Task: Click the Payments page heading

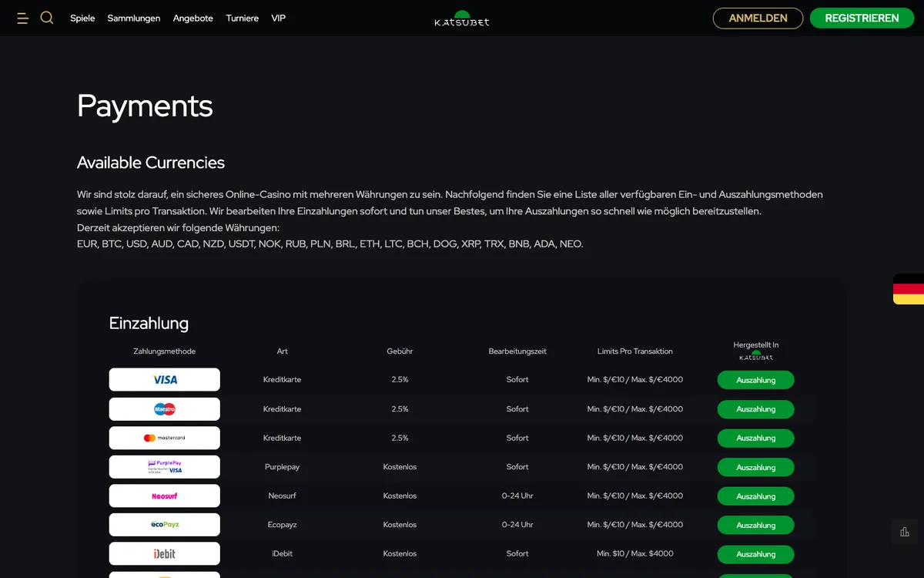Action: pyautogui.click(x=145, y=106)
